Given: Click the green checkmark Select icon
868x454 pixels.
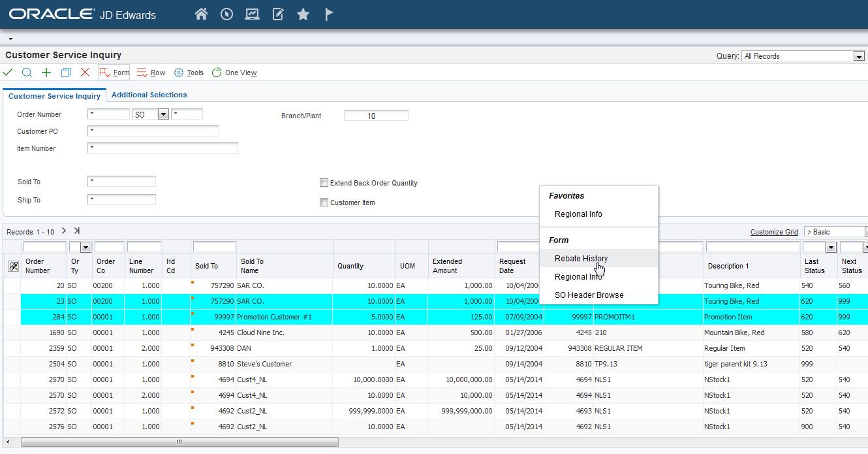Looking at the screenshot, I should (x=8, y=72).
